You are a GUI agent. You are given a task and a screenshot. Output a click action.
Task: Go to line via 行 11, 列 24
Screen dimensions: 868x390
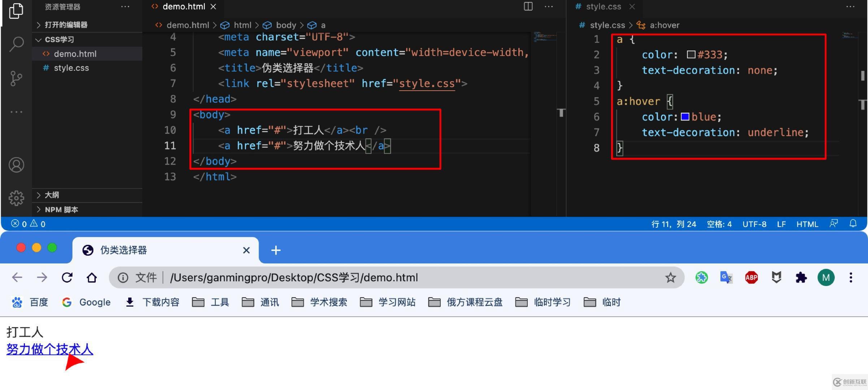click(674, 224)
